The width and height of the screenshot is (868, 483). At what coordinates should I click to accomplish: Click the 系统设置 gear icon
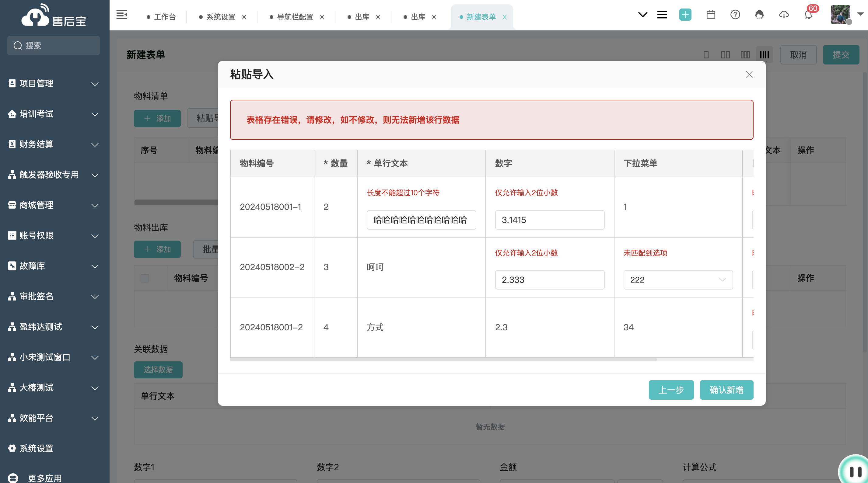click(12, 448)
